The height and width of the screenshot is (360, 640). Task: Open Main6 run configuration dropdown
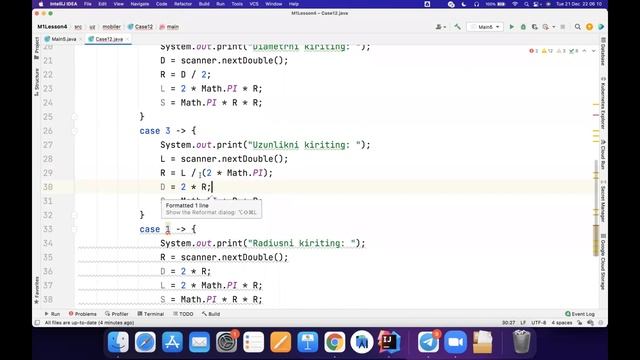(x=485, y=27)
